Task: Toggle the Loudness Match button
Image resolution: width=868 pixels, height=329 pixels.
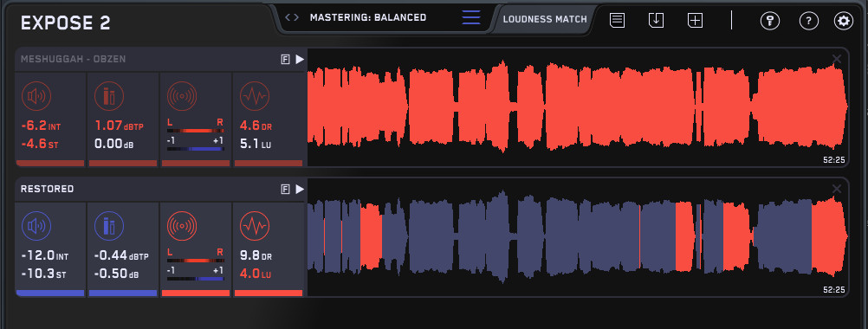Action: coord(545,19)
